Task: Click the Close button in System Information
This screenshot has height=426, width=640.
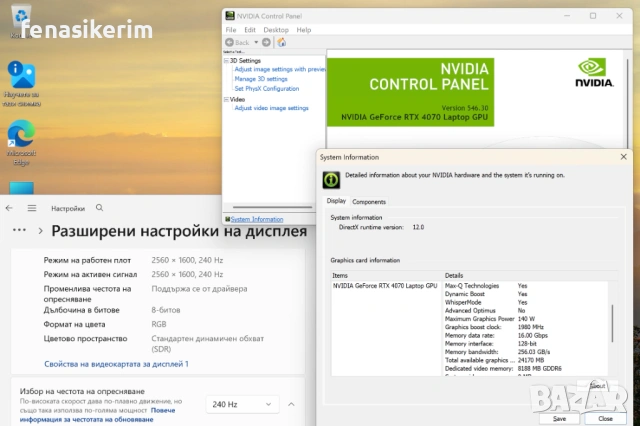Action: coord(605,419)
